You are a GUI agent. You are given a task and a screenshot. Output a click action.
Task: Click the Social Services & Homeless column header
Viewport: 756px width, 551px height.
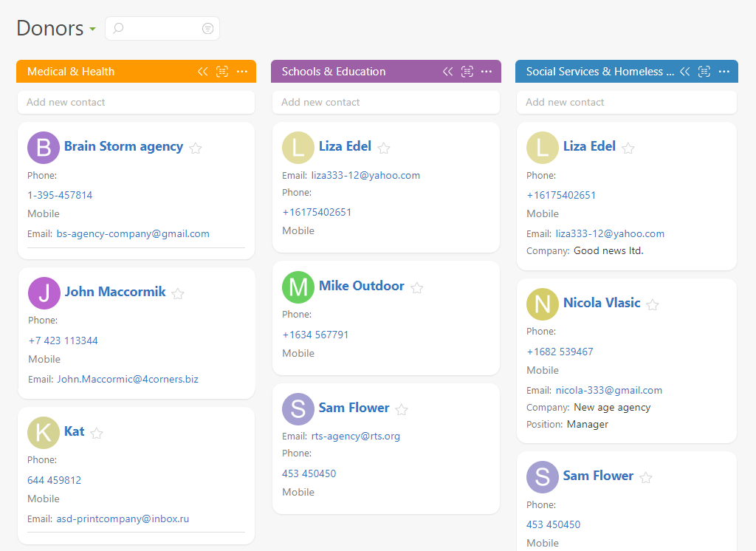click(x=599, y=72)
